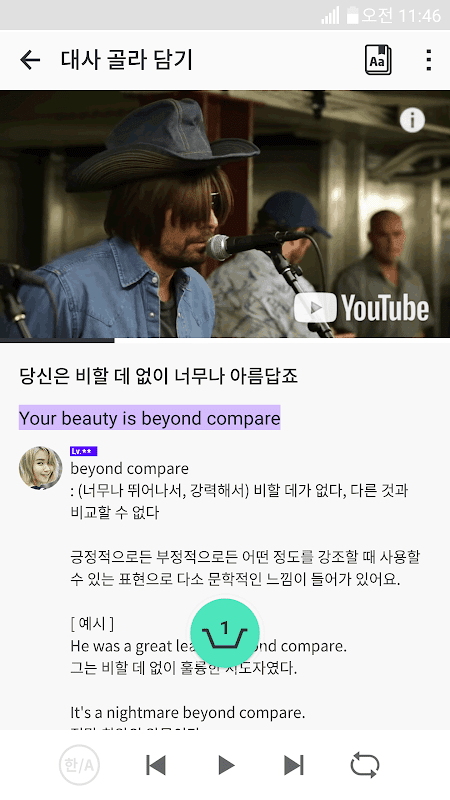Screen dimensions: 450x800
Task: Click the YouTube logo on the video
Action: click(x=361, y=308)
